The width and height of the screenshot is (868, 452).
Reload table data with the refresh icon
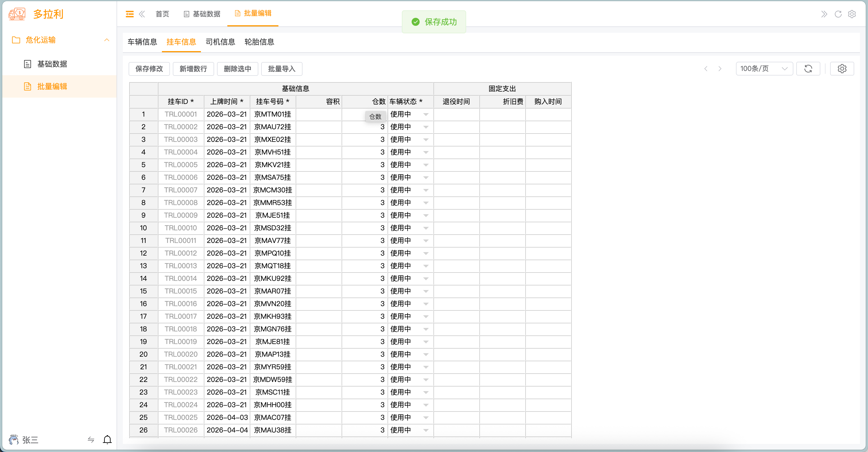[x=808, y=69]
